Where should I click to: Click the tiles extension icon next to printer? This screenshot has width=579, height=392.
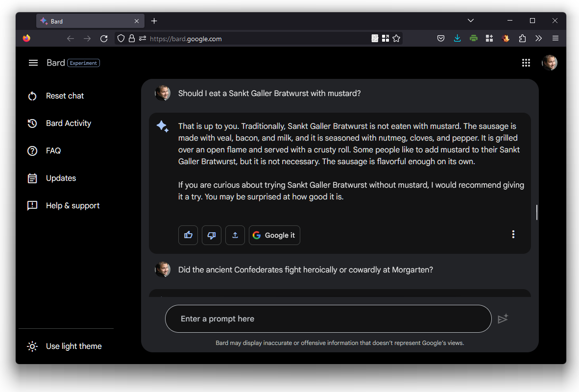coord(489,38)
